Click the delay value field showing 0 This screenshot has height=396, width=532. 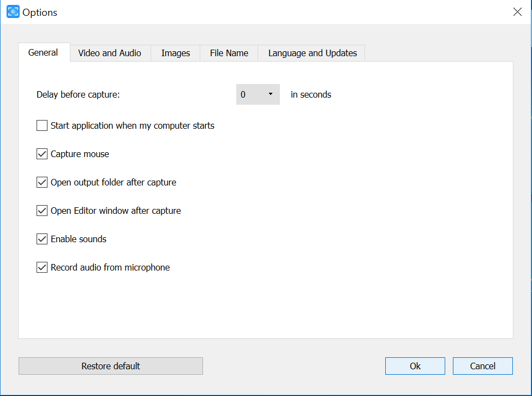(x=248, y=94)
